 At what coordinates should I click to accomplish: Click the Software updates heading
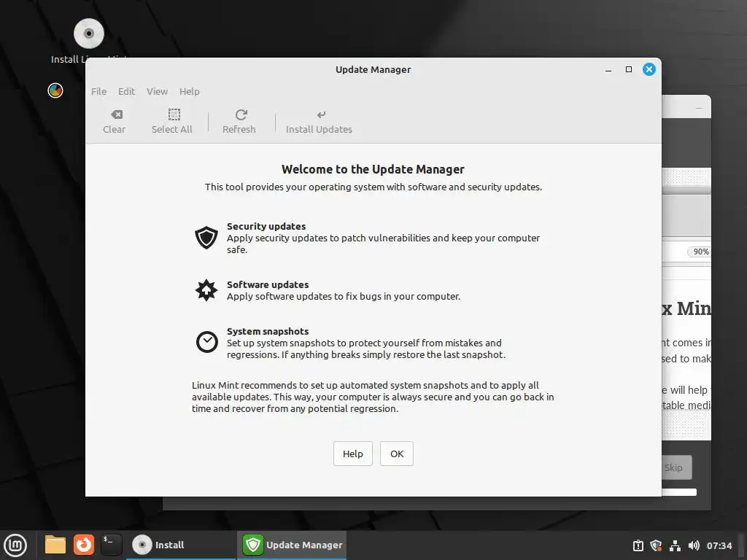[267, 285]
